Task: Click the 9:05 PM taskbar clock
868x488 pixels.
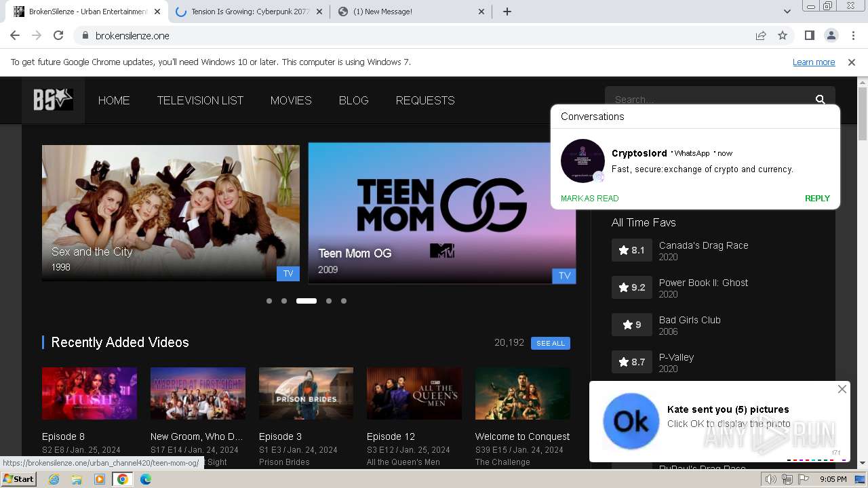Action: (833, 479)
